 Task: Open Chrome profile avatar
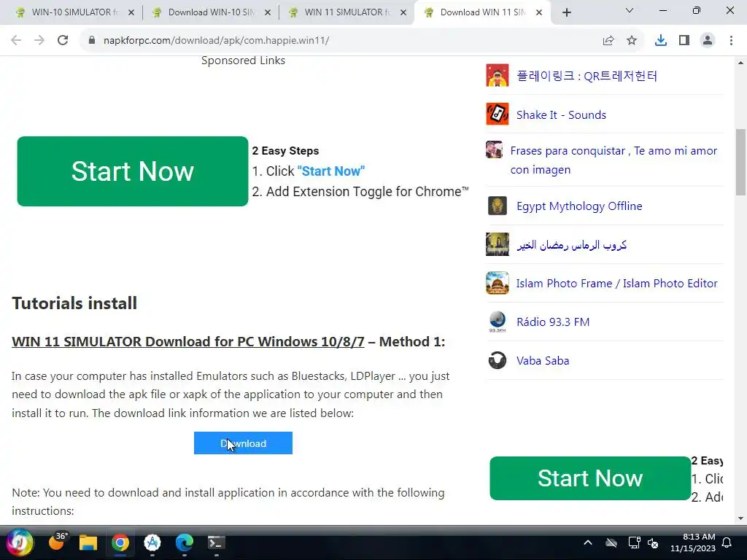click(708, 41)
